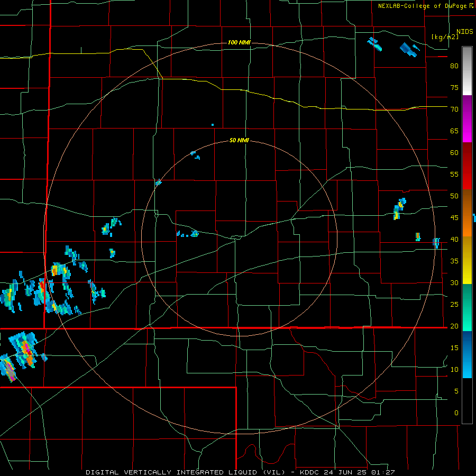Click the 45 value on the color scale
The width and height of the screenshot is (476, 476).
pos(454,218)
